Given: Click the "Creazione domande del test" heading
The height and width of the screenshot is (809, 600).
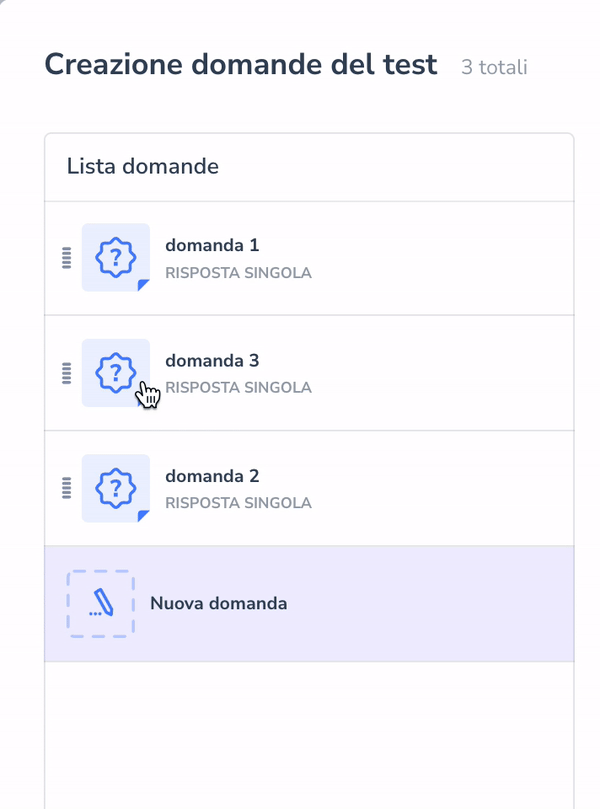Looking at the screenshot, I should tap(241, 65).
